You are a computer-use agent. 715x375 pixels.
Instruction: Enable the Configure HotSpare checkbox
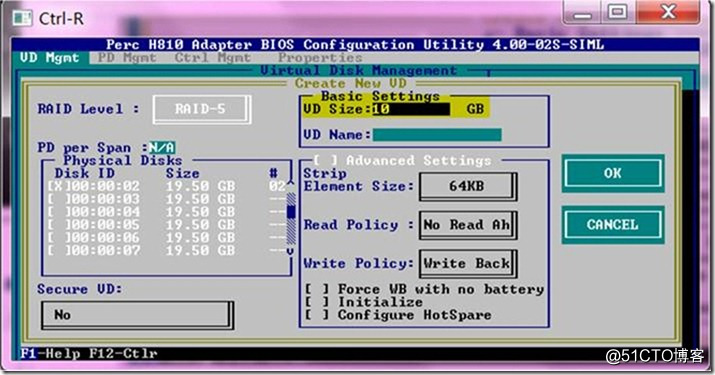[317, 315]
